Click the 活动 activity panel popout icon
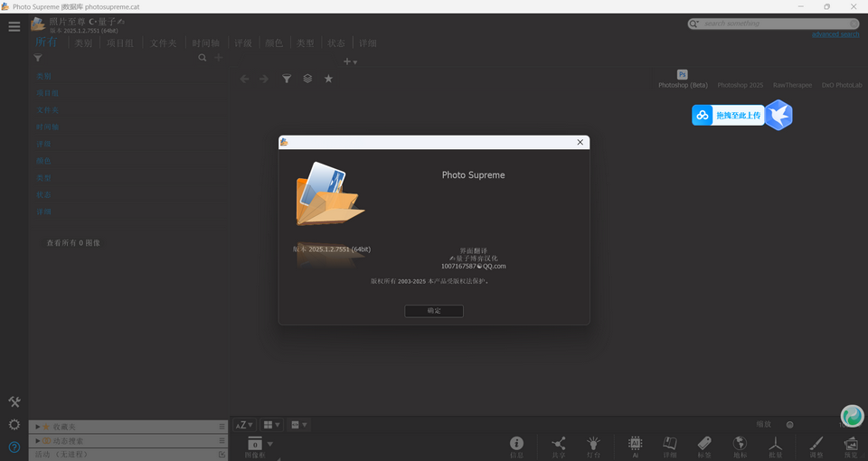Viewport: 868px width, 461px height. (x=222, y=455)
